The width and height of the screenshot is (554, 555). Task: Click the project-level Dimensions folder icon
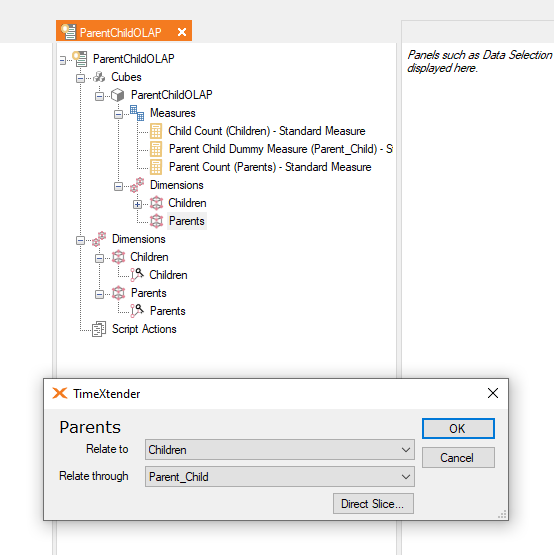pos(99,239)
